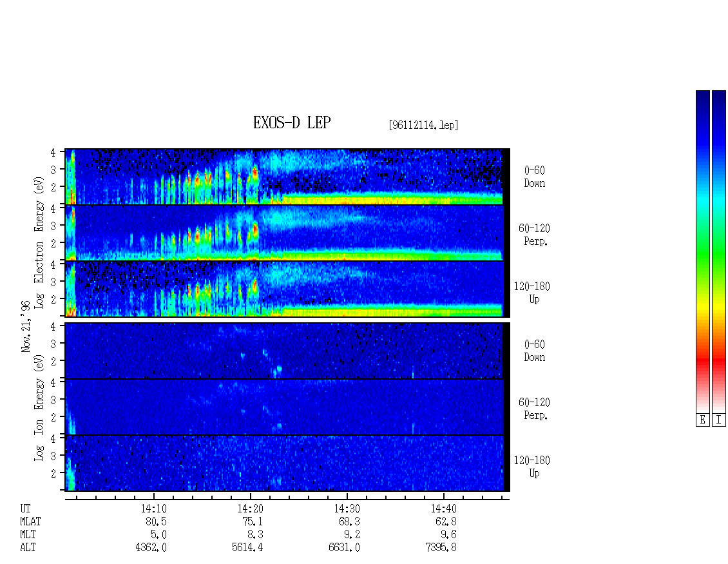The height and width of the screenshot is (564, 728).
Task: Click the MLT row label
Action: pyautogui.click(x=28, y=535)
